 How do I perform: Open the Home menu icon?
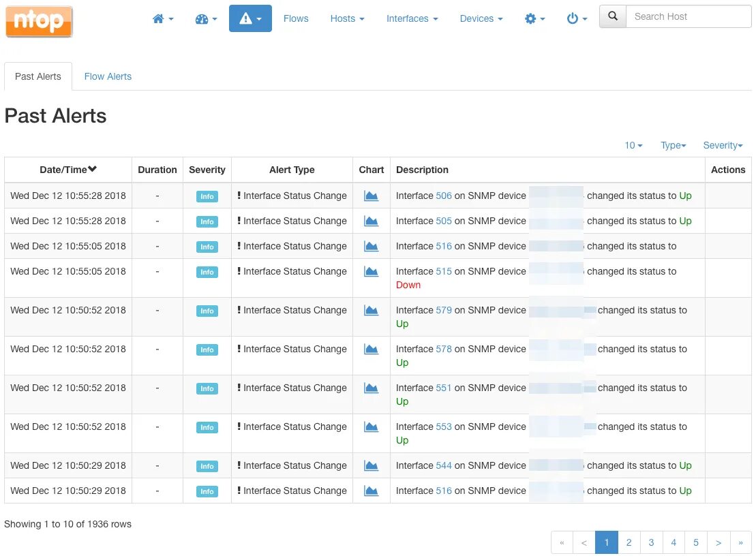pos(163,19)
